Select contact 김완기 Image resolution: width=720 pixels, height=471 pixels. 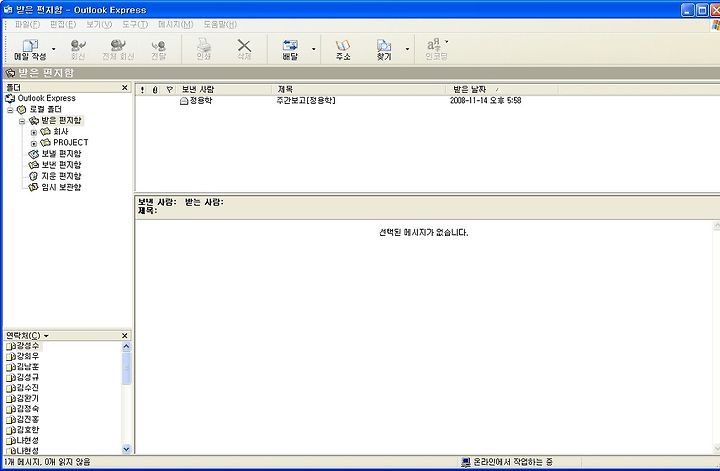click(x=28, y=398)
